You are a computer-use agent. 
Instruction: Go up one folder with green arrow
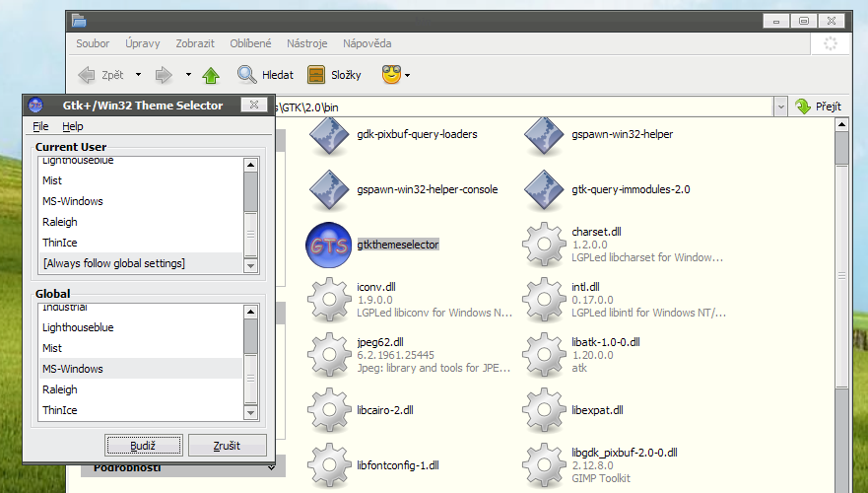point(211,75)
